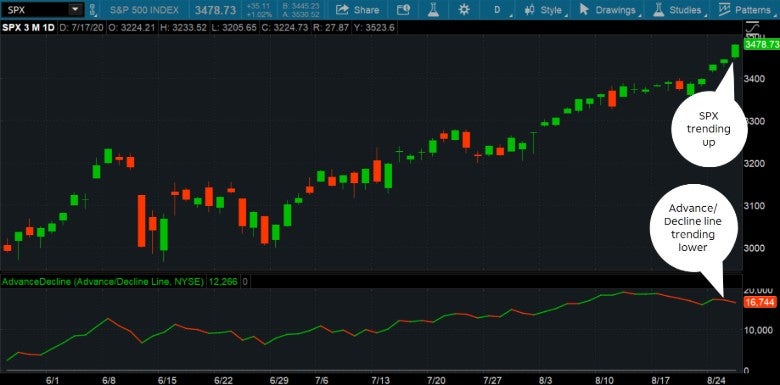
Task: Click the 8/3 date axis label
Action: pos(547,380)
